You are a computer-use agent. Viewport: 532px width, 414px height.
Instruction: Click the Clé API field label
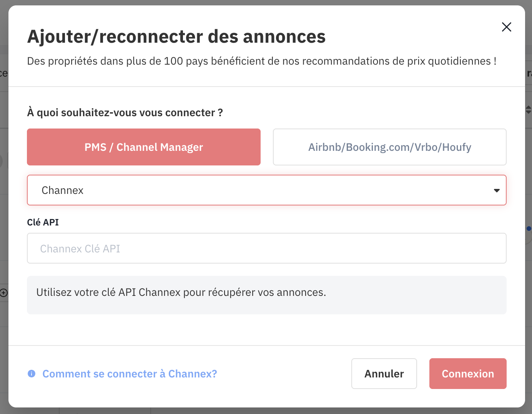pos(43,222)
